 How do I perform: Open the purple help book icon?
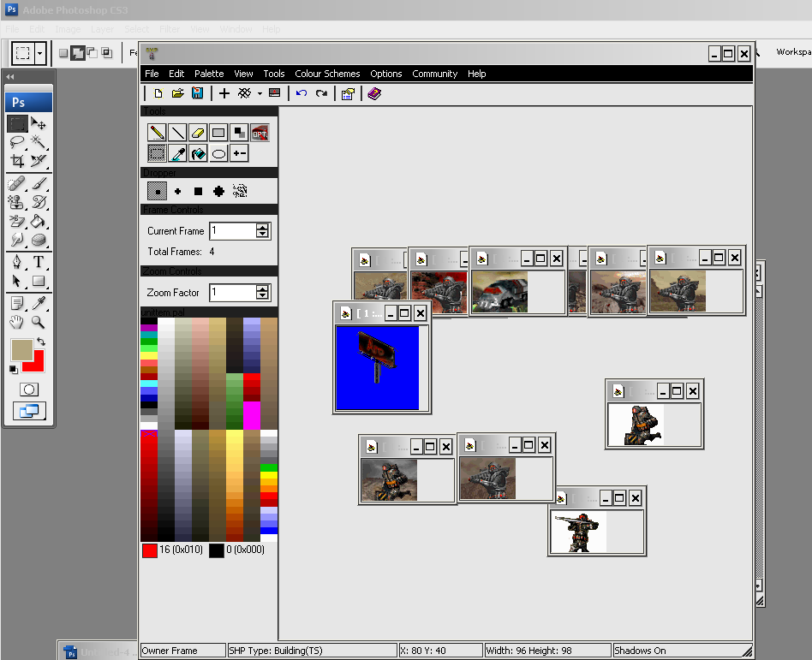point(374,93)
